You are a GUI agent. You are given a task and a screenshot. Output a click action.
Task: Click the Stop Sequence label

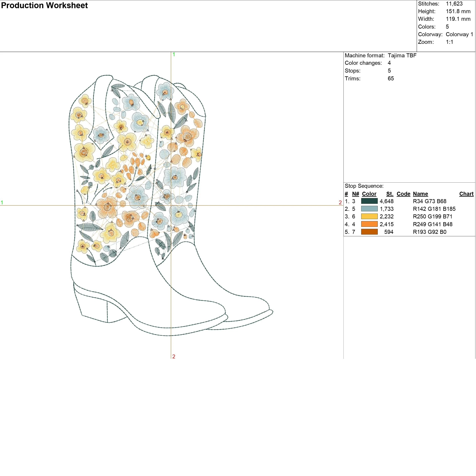364,186
